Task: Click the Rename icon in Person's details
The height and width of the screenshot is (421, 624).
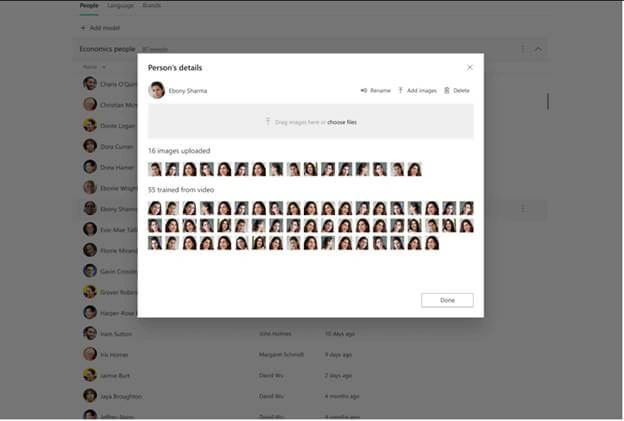Action: 363,91
